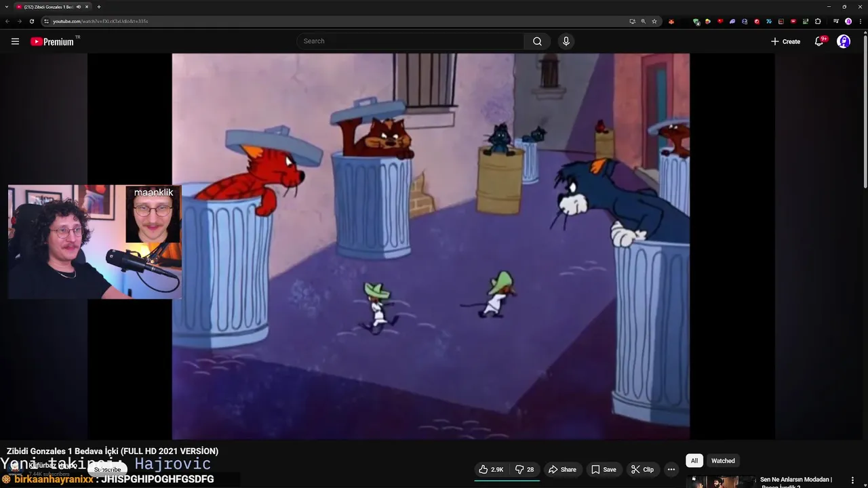Install or cast via address bar screen icon
868x488 pixels.
pyautogui.click(x=632, y=21)
